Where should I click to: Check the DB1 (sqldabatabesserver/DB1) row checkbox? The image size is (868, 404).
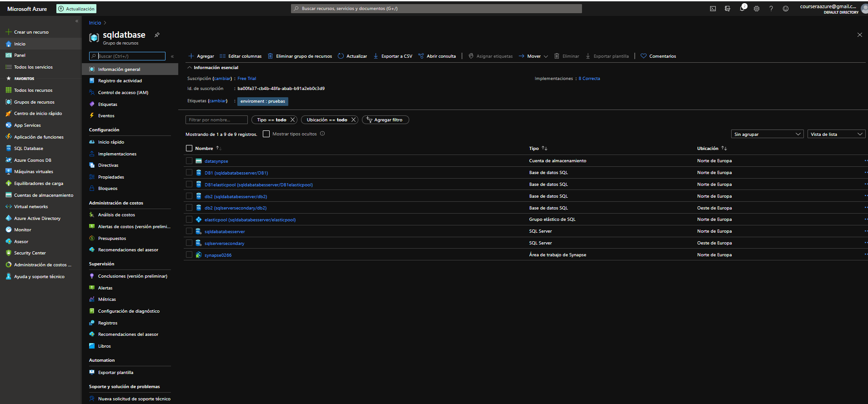[189, 172]
